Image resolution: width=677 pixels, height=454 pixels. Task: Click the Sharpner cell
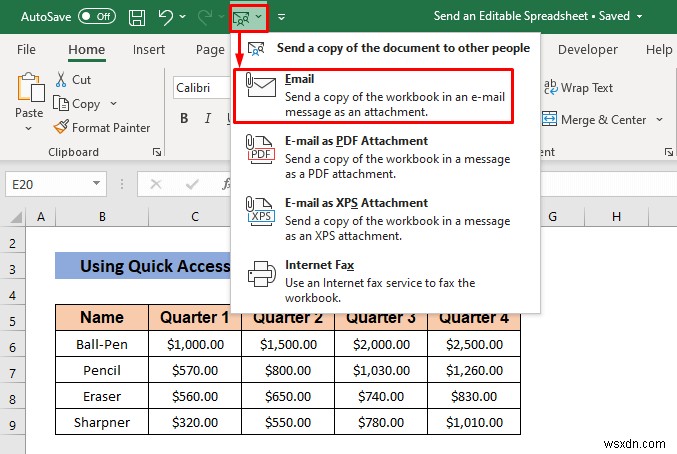pyautogui.click(x=102, y=422)
